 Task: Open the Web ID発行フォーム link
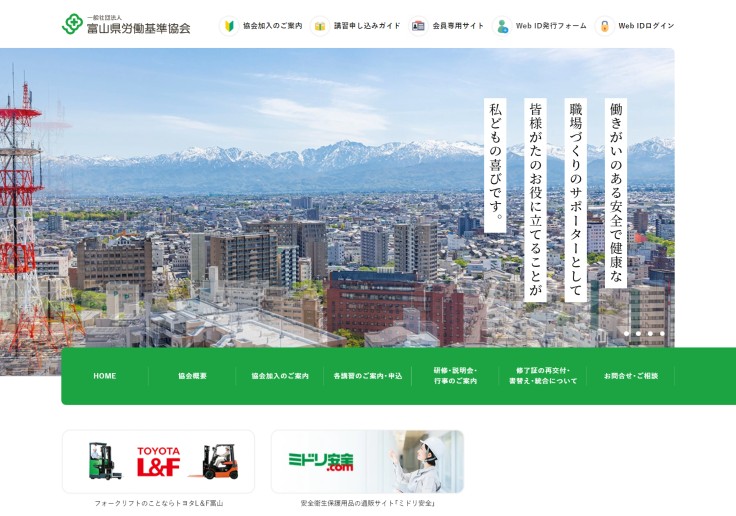[x=551, y=26]
